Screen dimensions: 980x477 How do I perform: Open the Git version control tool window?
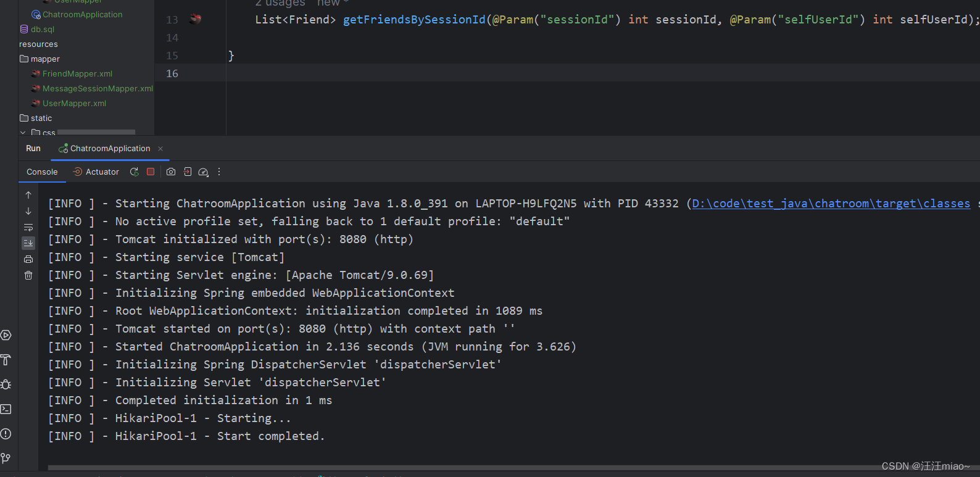[6, 458]
